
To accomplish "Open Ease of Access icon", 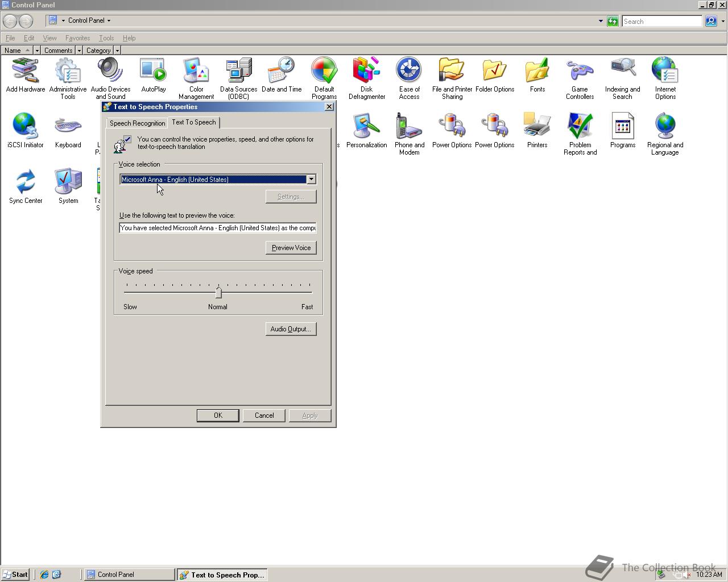I will click(x=409, y=78).
